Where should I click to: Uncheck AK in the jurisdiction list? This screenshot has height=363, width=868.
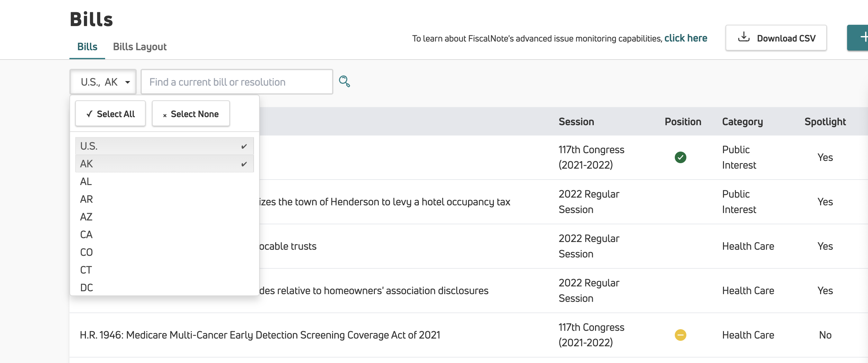(164, 163)
